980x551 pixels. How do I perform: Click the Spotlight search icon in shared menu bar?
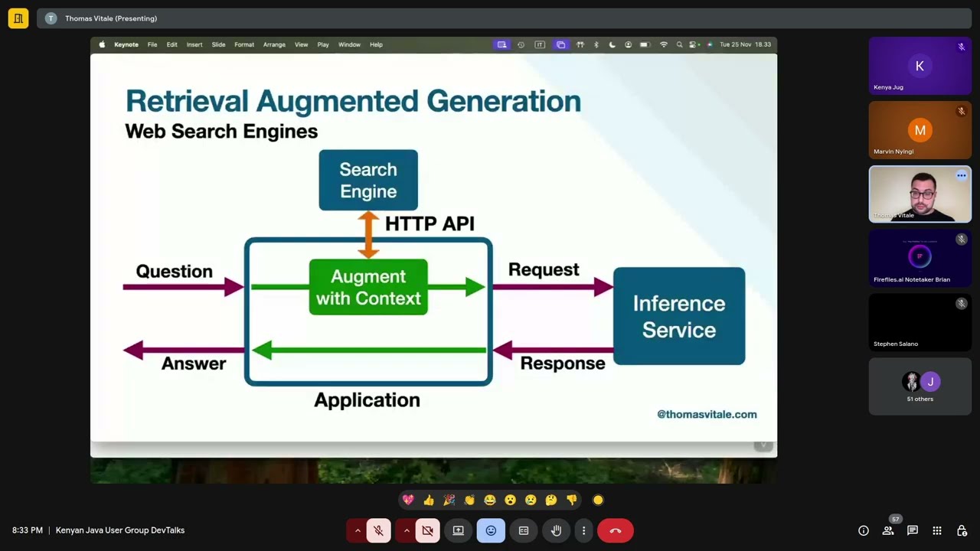[x=679, y=44]
